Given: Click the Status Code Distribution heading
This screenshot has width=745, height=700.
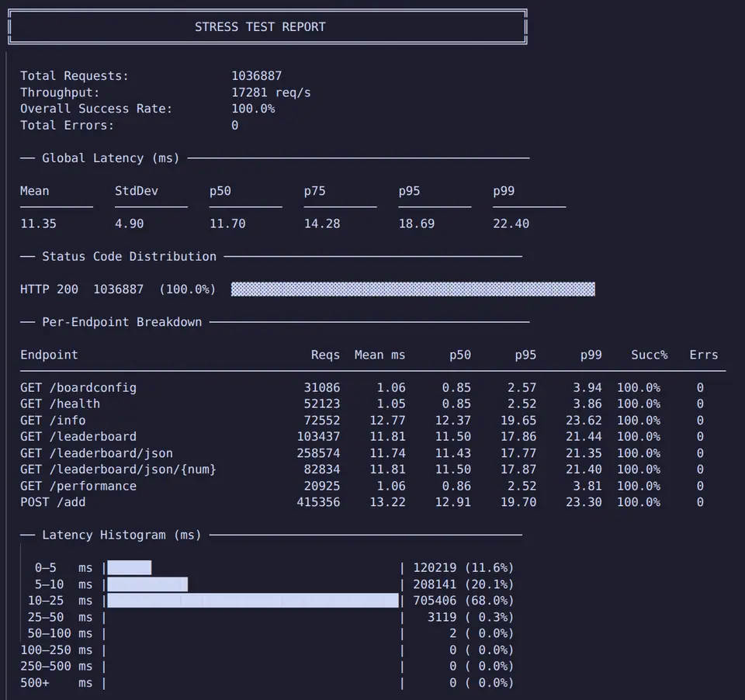Looking at the screenshot, I should point(130,256).
